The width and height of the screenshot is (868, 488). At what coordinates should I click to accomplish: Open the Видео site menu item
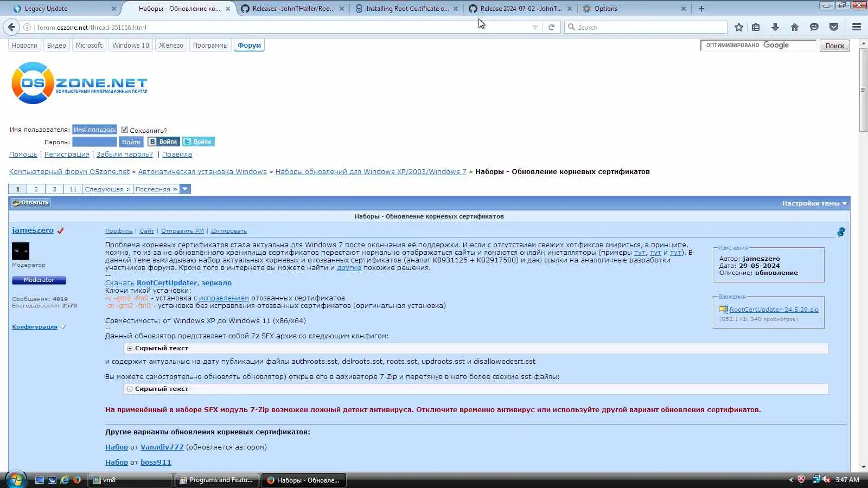coord(56,46)
